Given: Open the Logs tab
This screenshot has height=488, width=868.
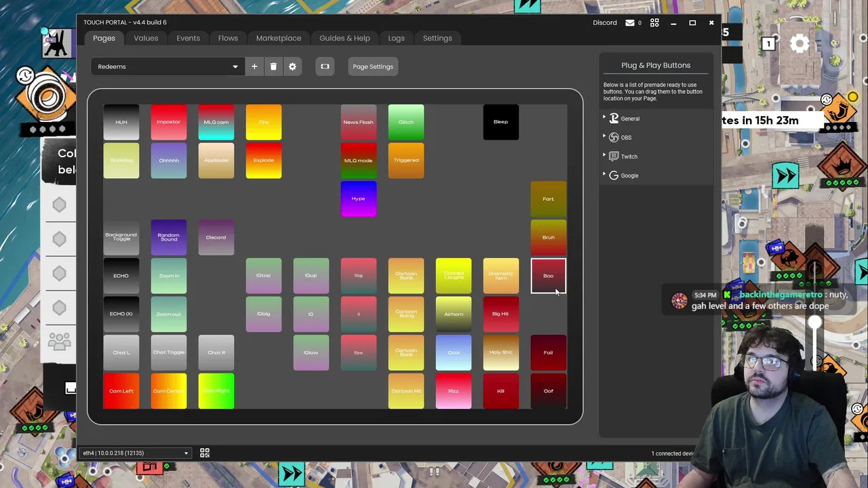Looking at the screenshot, I should click(x=396, y=38).
